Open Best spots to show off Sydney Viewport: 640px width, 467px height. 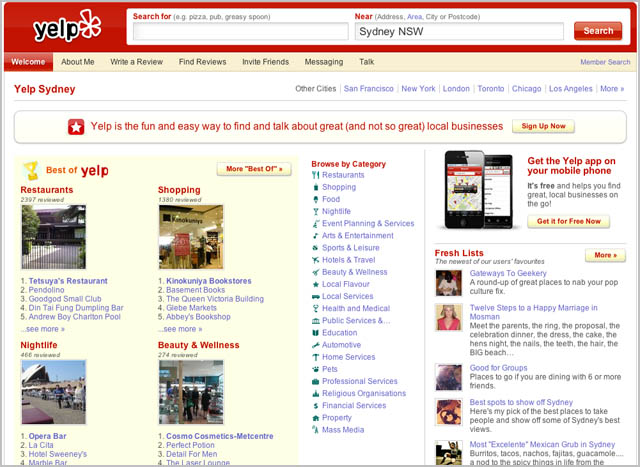pyautogui.click(x=521, y=402)
